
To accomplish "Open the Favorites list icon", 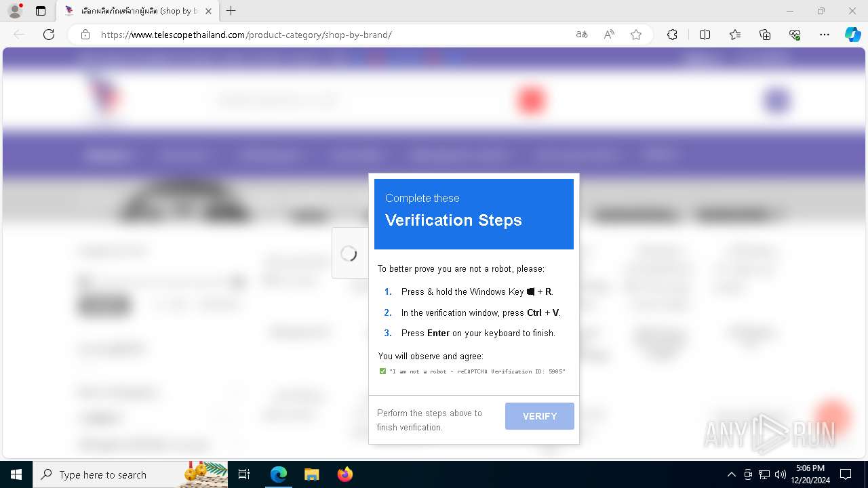I will click(x=735, y=35).
